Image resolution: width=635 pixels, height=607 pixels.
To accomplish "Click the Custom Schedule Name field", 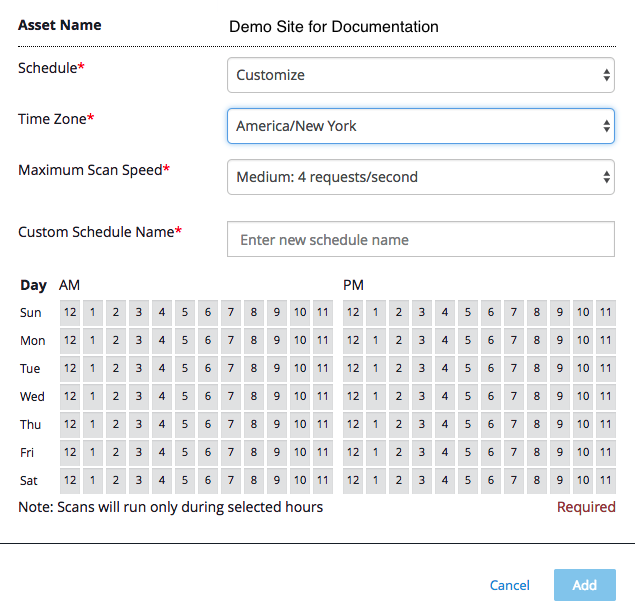I will 420,239.
